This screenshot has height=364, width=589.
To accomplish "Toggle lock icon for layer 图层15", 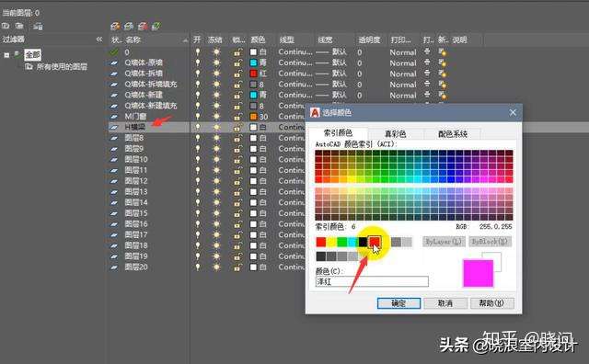I will (237, 213).
